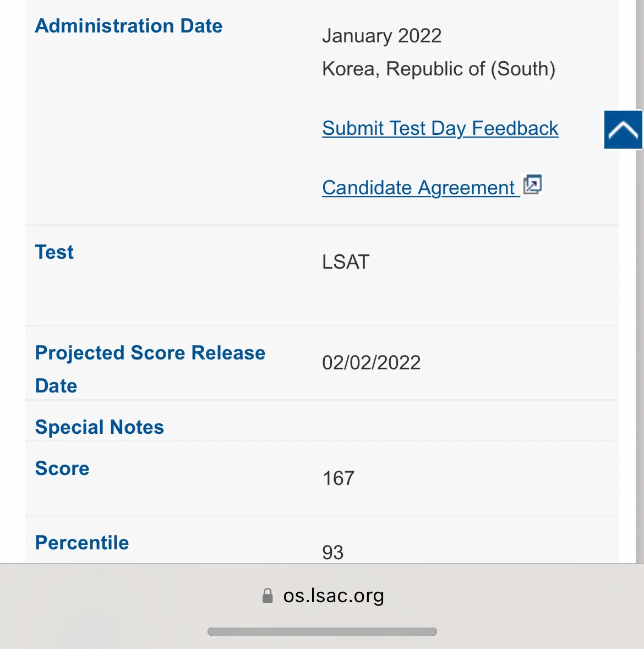
Task: Click the Administration Date label
Action: pyautogui.click(x=129, y=26)
